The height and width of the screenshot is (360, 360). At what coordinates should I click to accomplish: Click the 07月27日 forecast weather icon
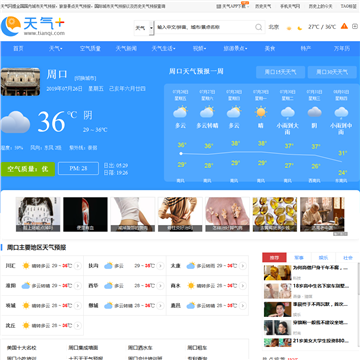207,112
